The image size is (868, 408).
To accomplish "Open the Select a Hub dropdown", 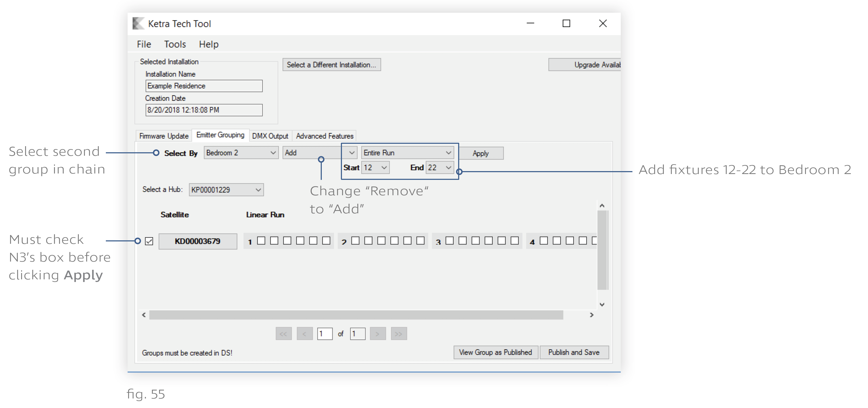I will point(226,190).
